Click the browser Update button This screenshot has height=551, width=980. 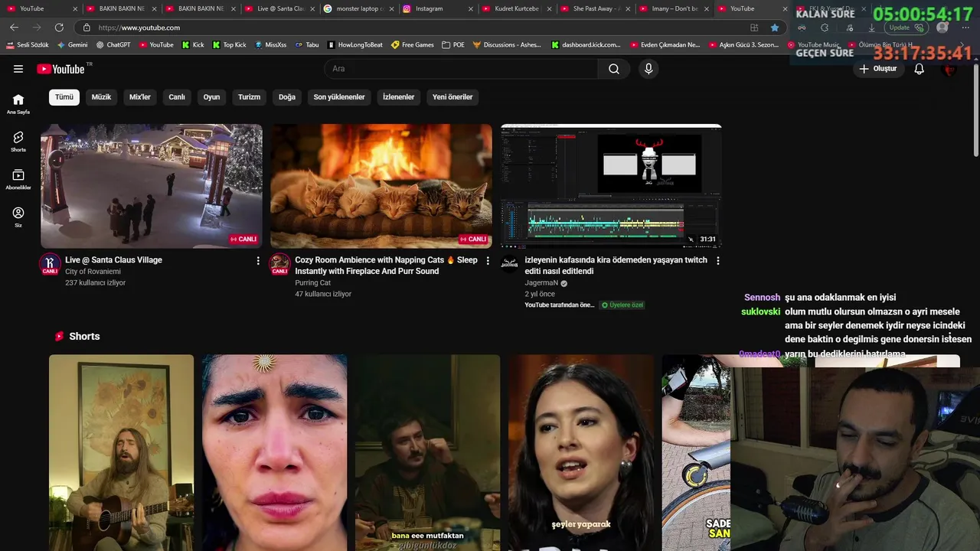coord(907,28)
